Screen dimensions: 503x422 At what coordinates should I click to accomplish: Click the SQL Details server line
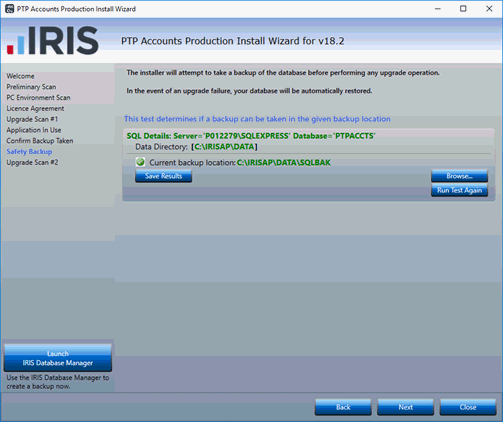pyautogui.click(x=251, y=136)
